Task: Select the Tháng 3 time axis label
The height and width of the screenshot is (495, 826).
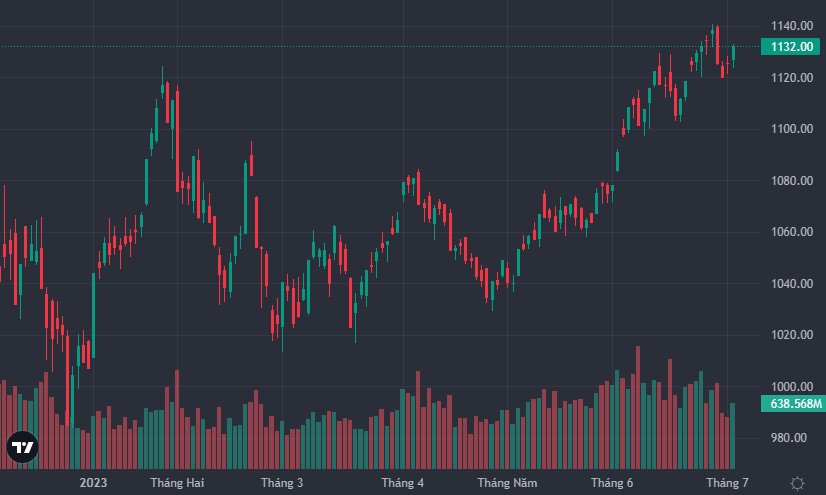Action: coord(282,483)
